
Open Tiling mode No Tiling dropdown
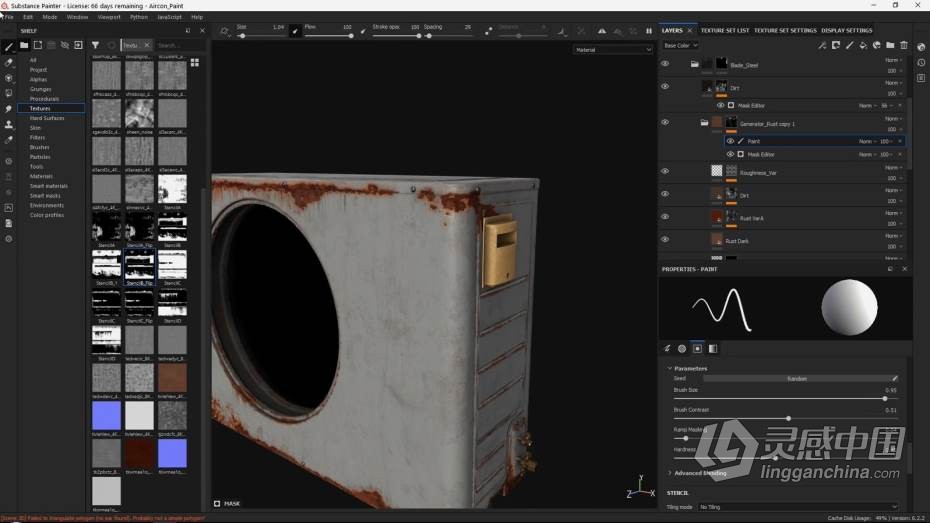(798, 507)
